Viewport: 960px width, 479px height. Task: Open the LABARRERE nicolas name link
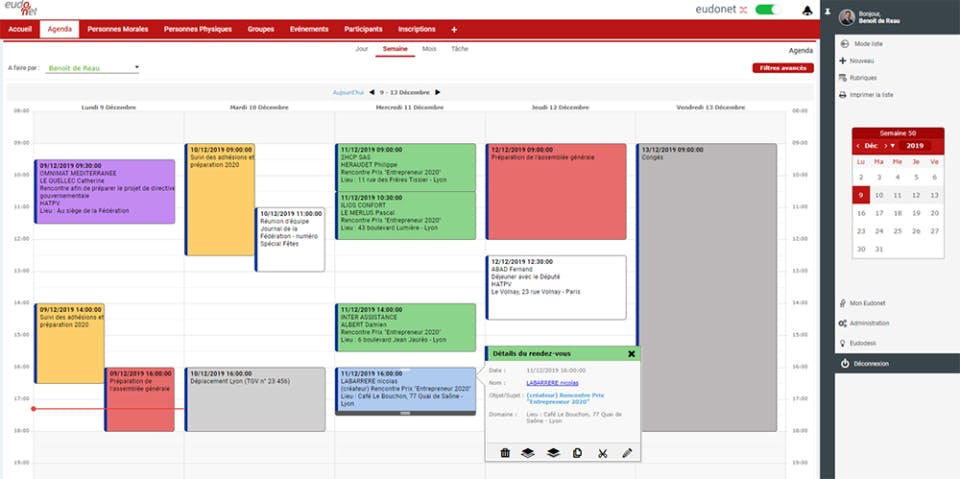552,383
